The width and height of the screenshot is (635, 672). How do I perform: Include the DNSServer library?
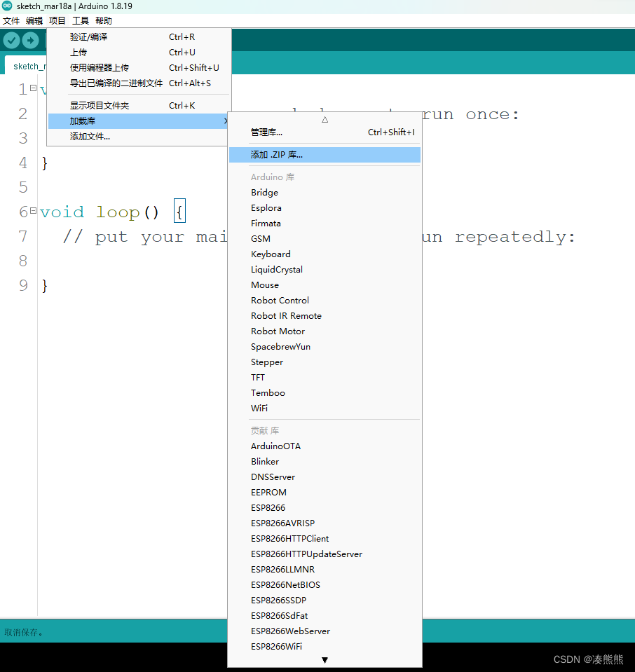(325, 477)
